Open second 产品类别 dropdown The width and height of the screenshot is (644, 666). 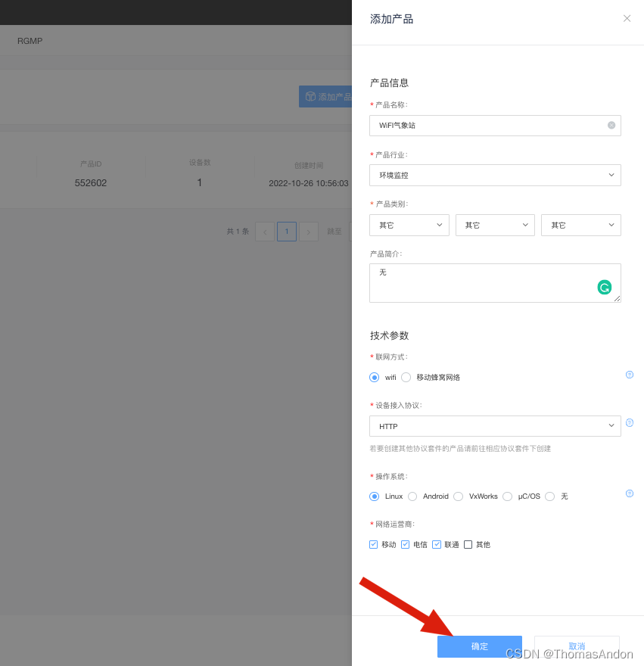[495, 225]
